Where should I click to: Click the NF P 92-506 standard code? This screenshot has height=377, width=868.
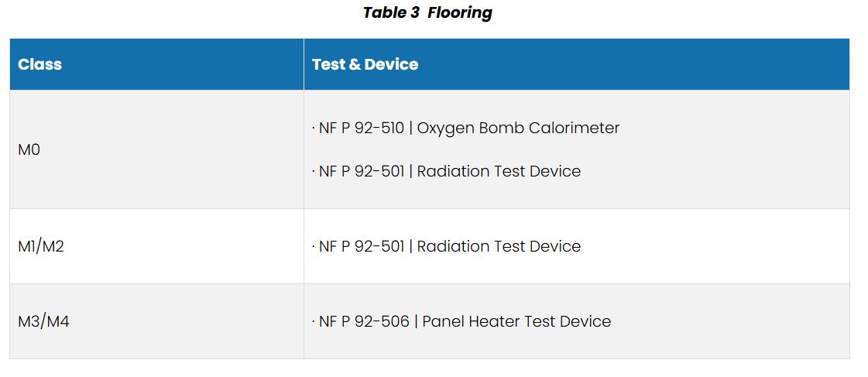[363, 321]
